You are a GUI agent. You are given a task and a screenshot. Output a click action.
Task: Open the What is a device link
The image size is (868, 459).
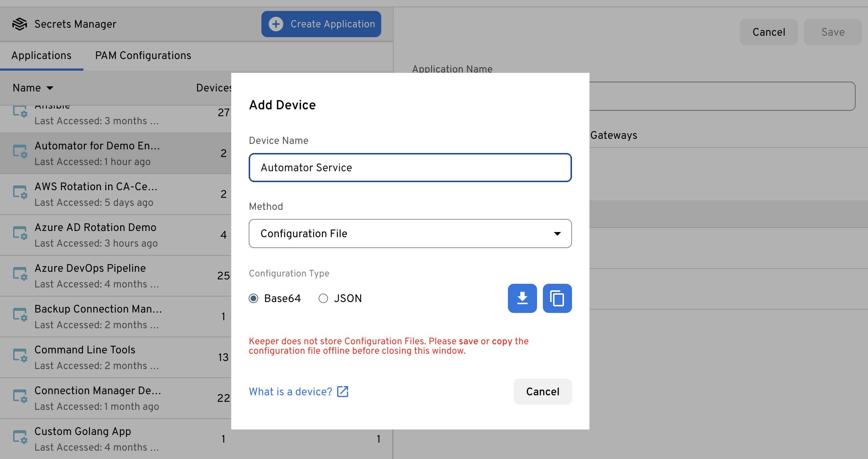point(291,392)
